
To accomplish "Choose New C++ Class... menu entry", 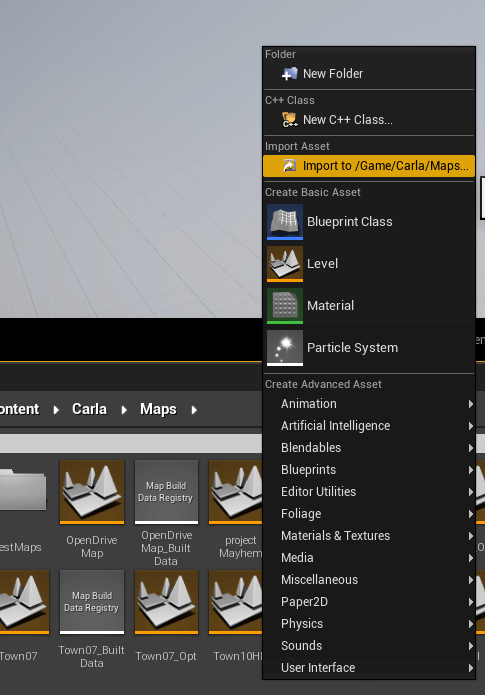I will point(369,120).
